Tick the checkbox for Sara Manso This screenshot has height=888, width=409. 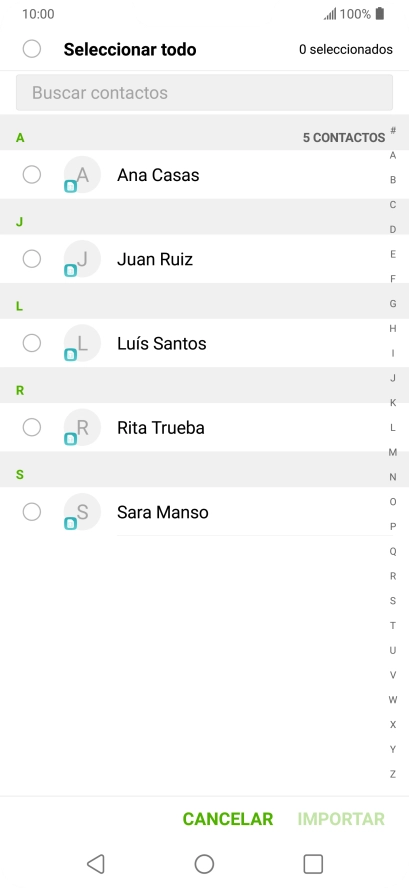32,511
